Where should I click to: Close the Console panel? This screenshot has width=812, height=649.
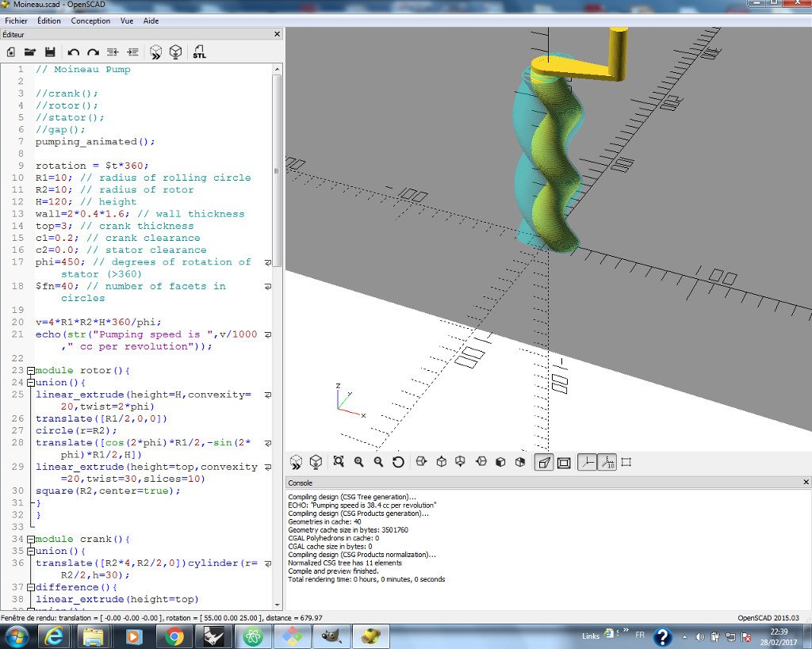[806, 482]
